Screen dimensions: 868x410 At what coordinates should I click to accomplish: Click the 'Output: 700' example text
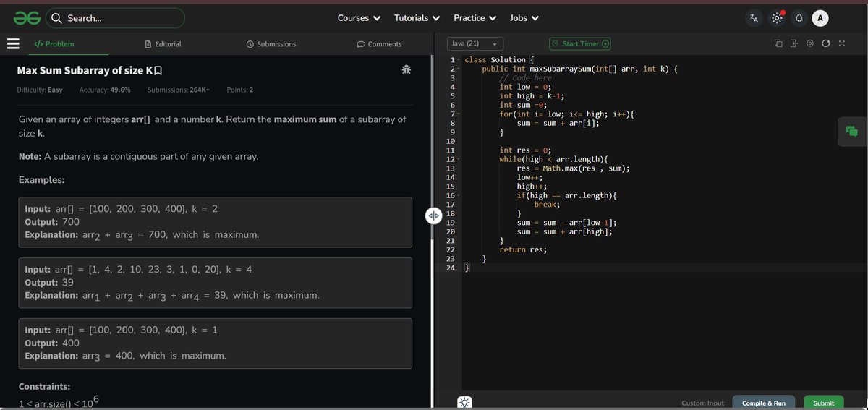point(52,222)
